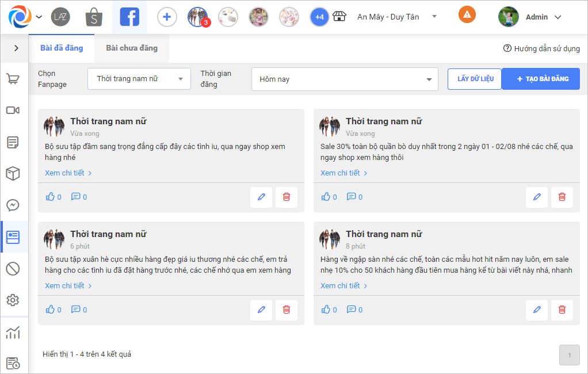The height and width of the screenshot is (374, 588).
Task: Click the TẠO BÀI ĐĂNG button
Action: (541, 79)
